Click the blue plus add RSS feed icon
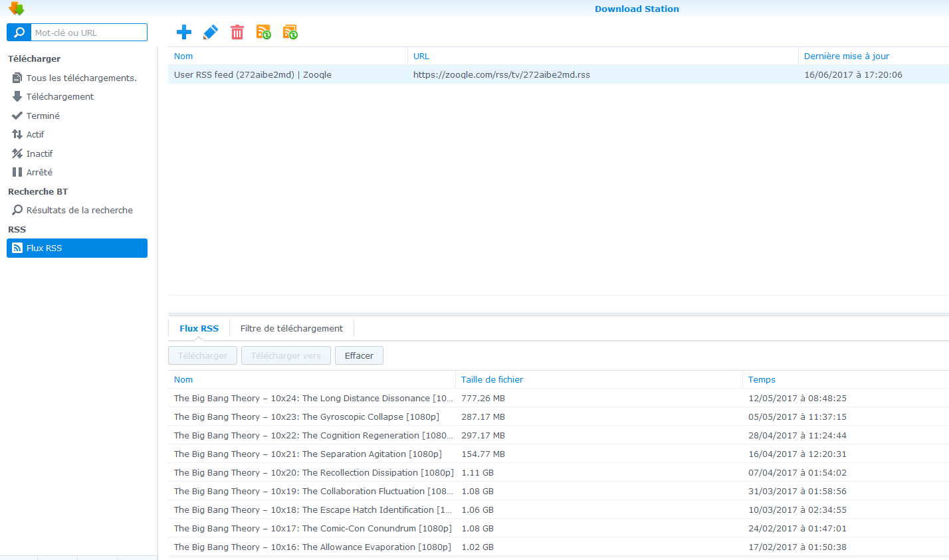Screen dimensions: 949x560 [x=184, y=32]
